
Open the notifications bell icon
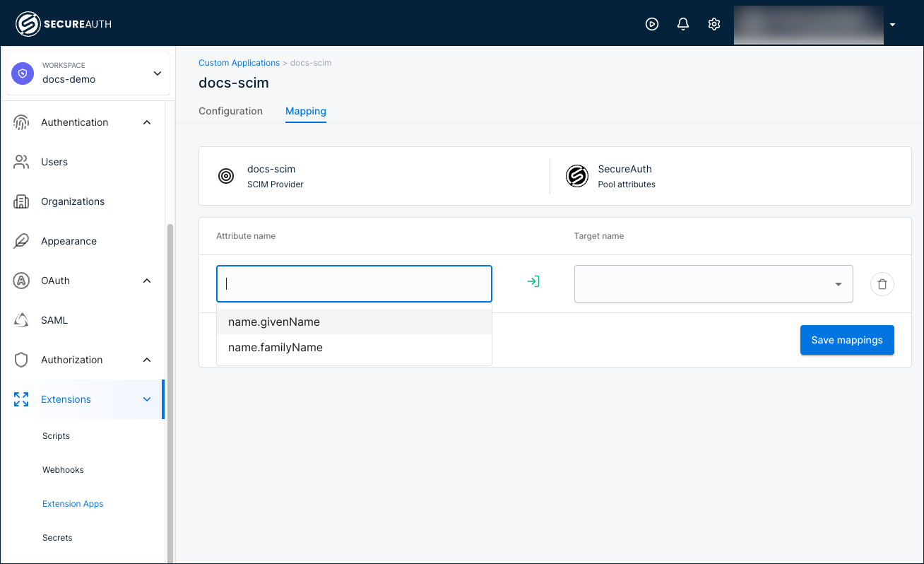click(x=683, y=24)
